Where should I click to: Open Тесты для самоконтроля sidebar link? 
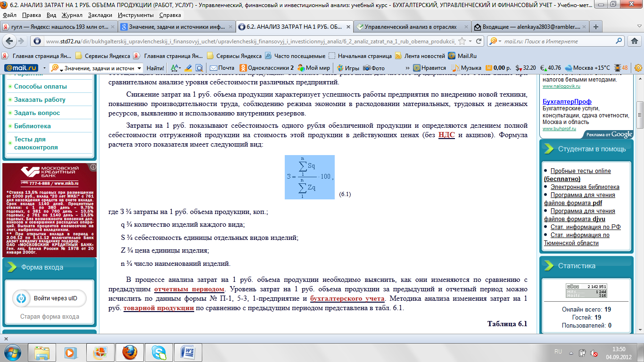[x=36, y=143]
